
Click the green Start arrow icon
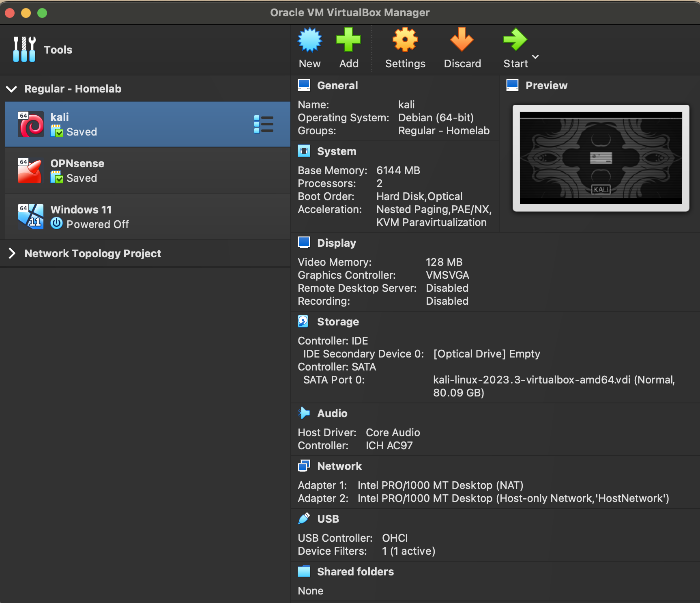515,40
